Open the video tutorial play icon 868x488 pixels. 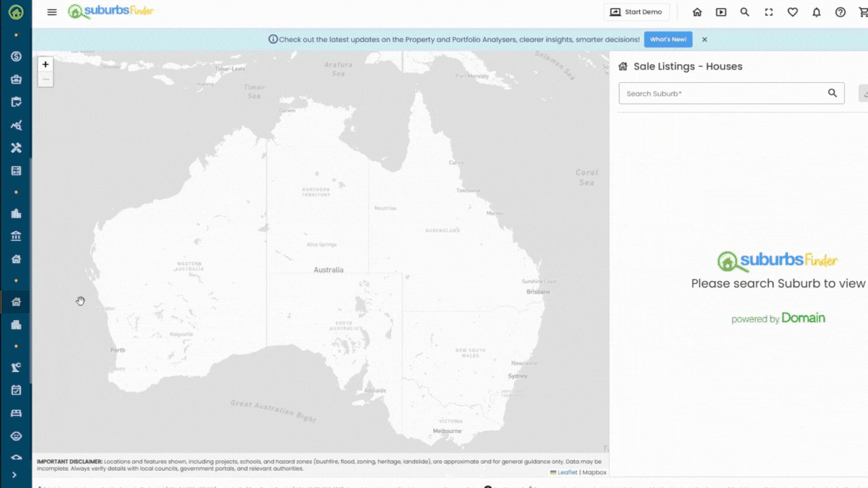(x=721, y=12)
